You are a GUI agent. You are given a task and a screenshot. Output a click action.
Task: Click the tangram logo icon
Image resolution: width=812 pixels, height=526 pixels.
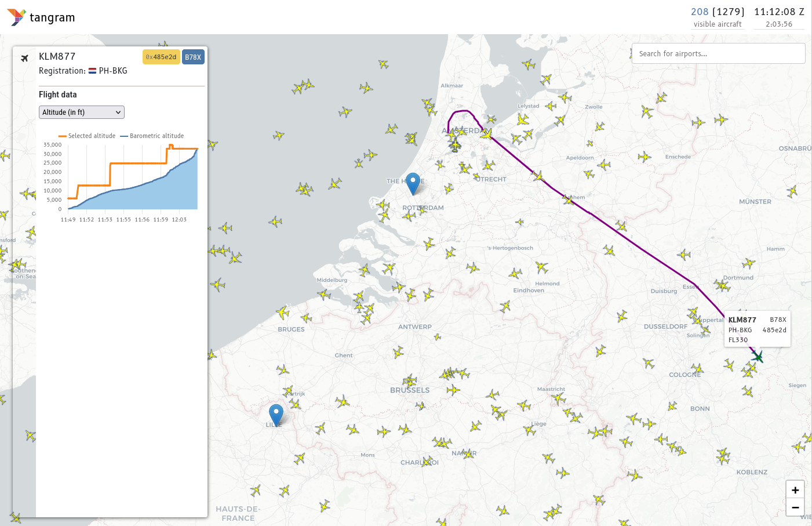[16, 17]
